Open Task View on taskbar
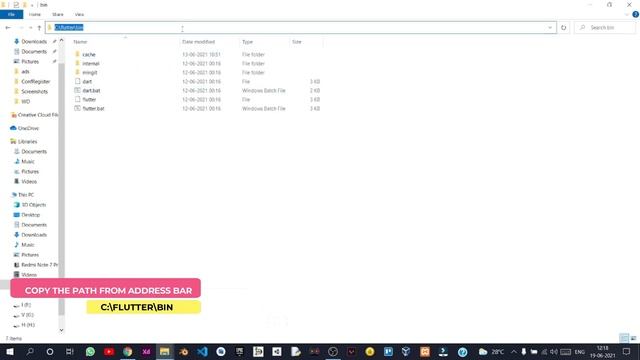Image resolution: width=640 pixels, height=360 pixels. (x=70, y=351)
